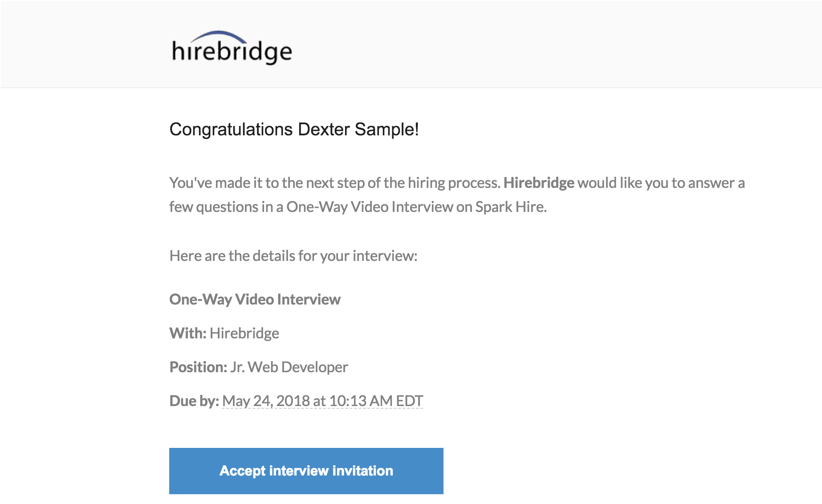Click the Due by label

tap(194, 400)
